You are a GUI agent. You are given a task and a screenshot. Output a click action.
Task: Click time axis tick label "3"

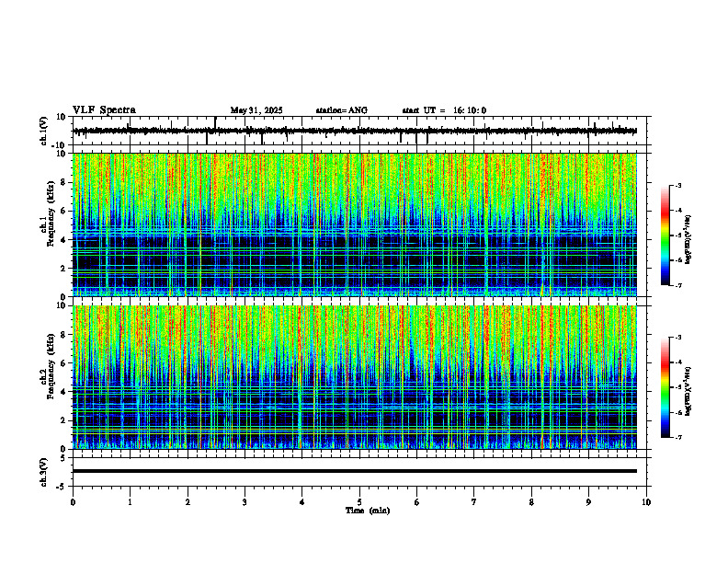(x=245, y=502)
